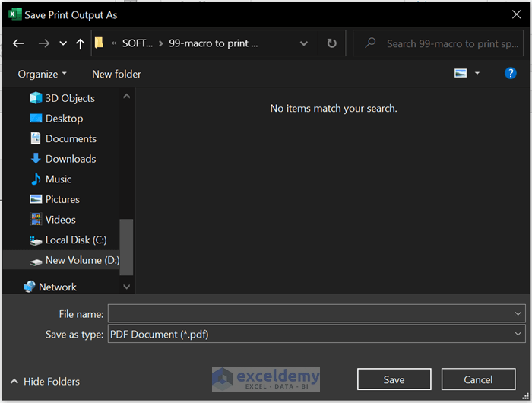Expand the File name dropdown arrow

tap(518, 313)
